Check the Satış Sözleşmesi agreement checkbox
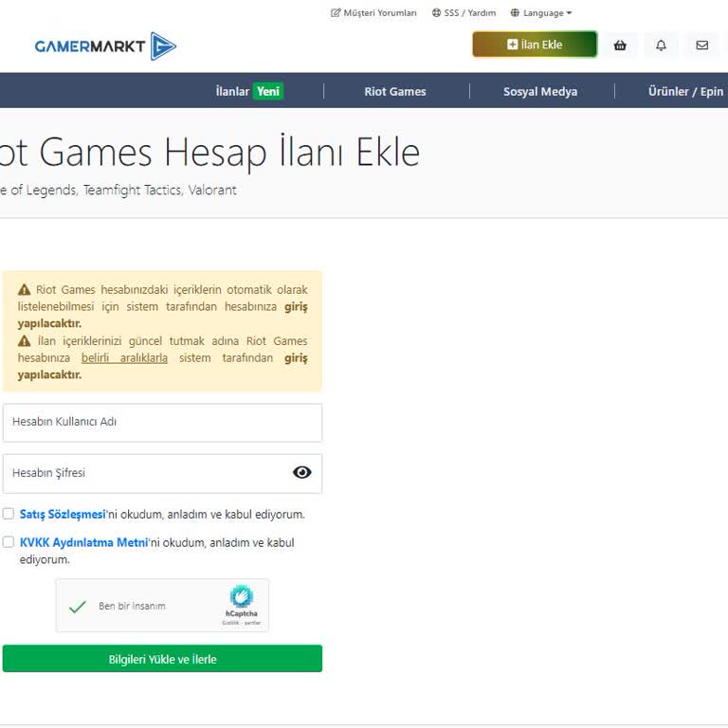Image resolution: width=728 pixels, height=728 pixels. (9, 514)
